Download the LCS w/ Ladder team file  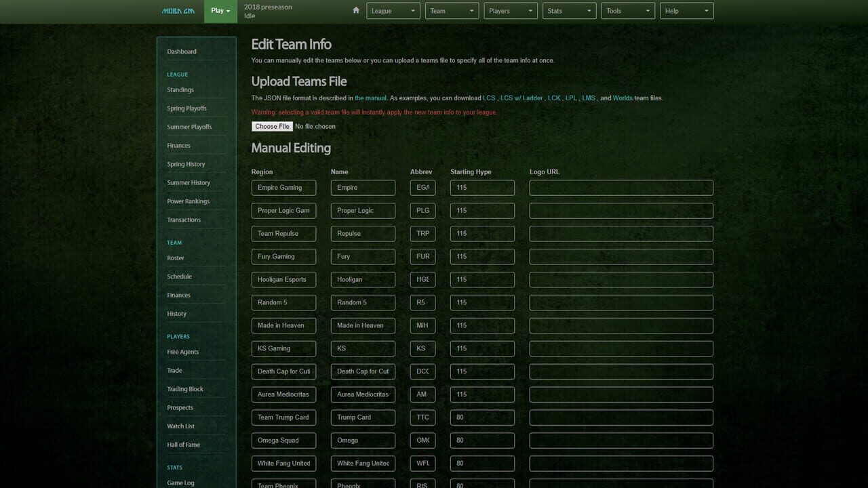coord(521,98)
